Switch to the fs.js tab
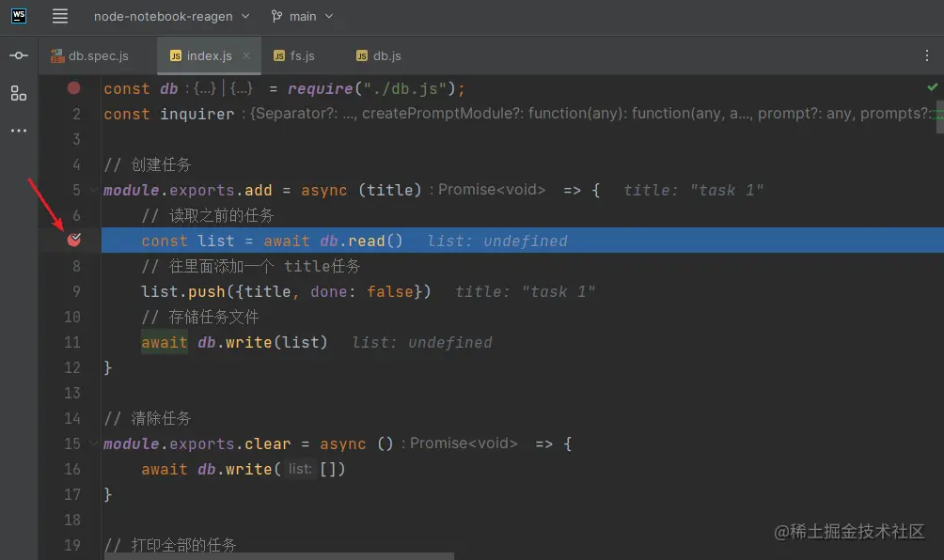The image size is (944, 560). (294, 56)
